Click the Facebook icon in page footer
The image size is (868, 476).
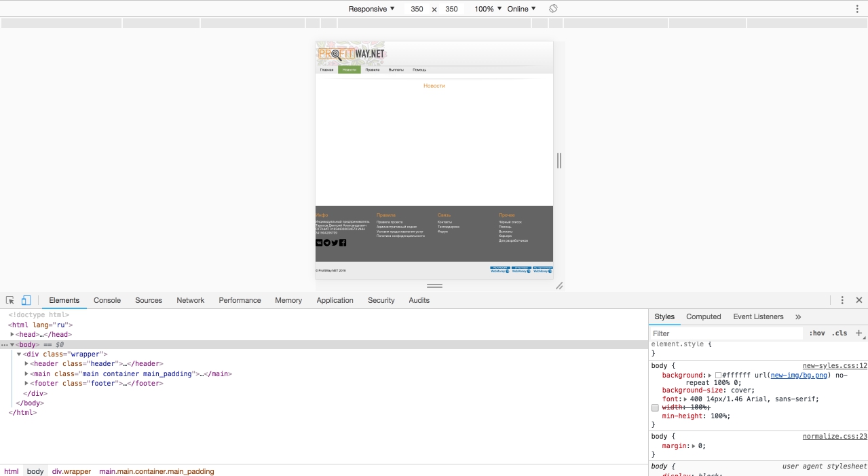click(x=343, y=242)
